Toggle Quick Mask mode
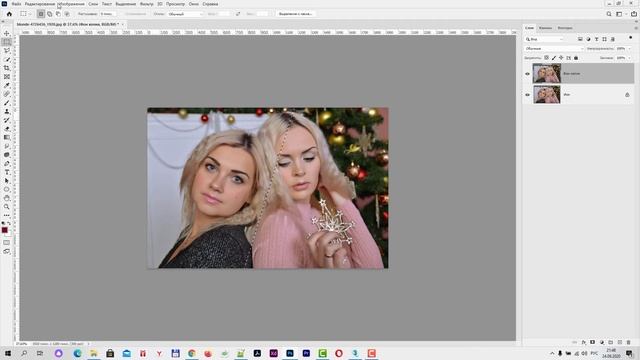This screenshot has width=640, height=360. click(x=7, y=243)
